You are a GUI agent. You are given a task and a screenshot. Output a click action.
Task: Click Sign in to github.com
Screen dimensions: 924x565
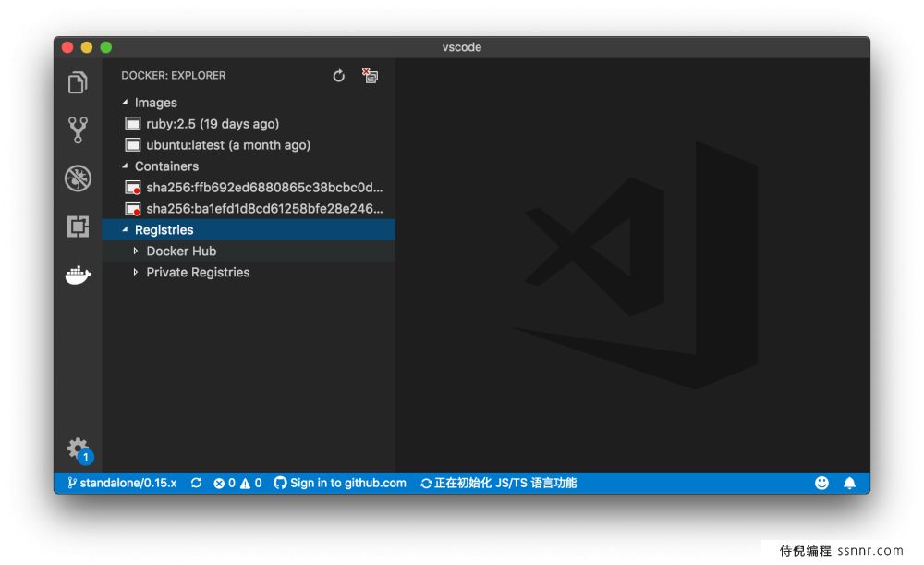tap(340, 483)
